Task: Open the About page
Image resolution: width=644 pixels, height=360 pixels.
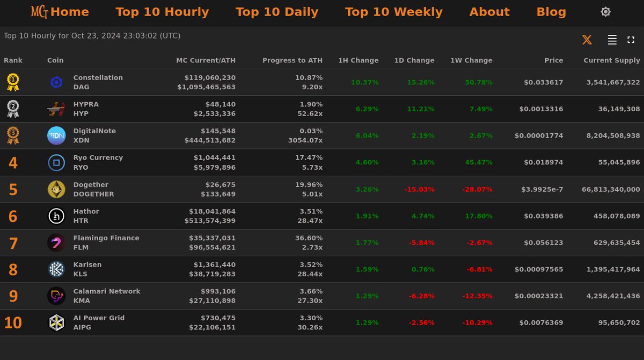Action: [x=489, y=12]
